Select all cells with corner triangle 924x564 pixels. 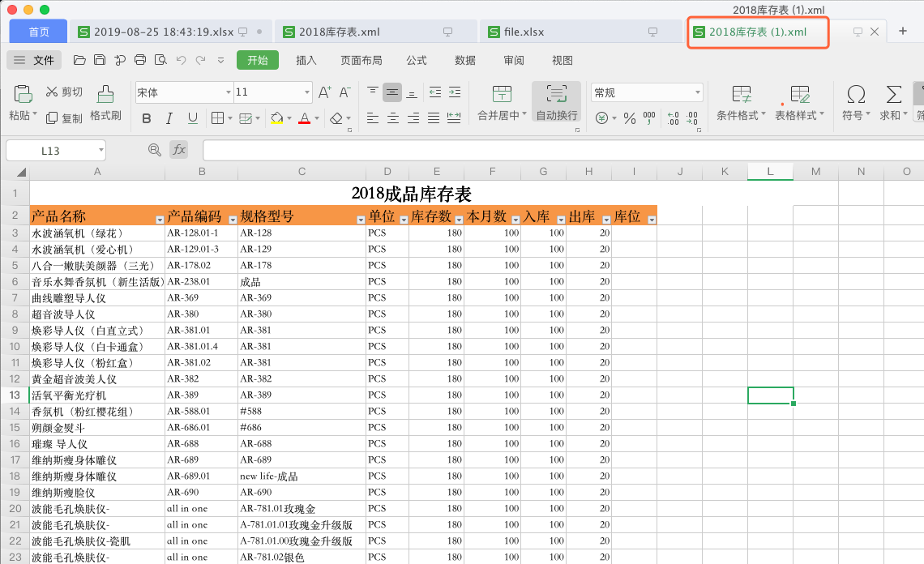pyautogui.click(x=21, y=172)
